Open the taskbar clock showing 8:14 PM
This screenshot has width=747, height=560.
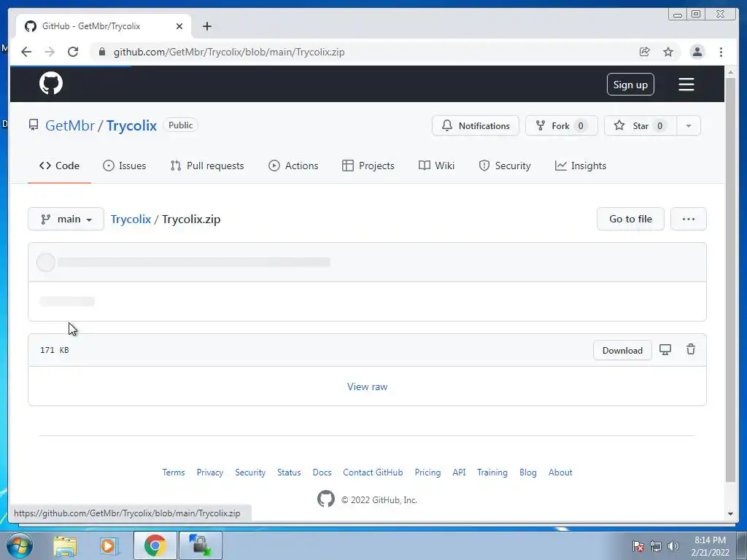710,546
